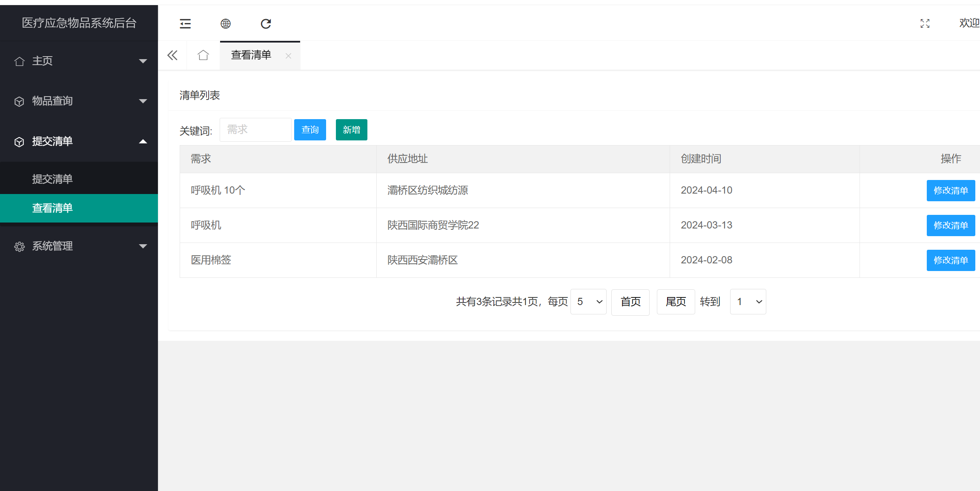The image size is (980, 491).
Task: Click the 新增 add button
Action: tap(351, 130)
